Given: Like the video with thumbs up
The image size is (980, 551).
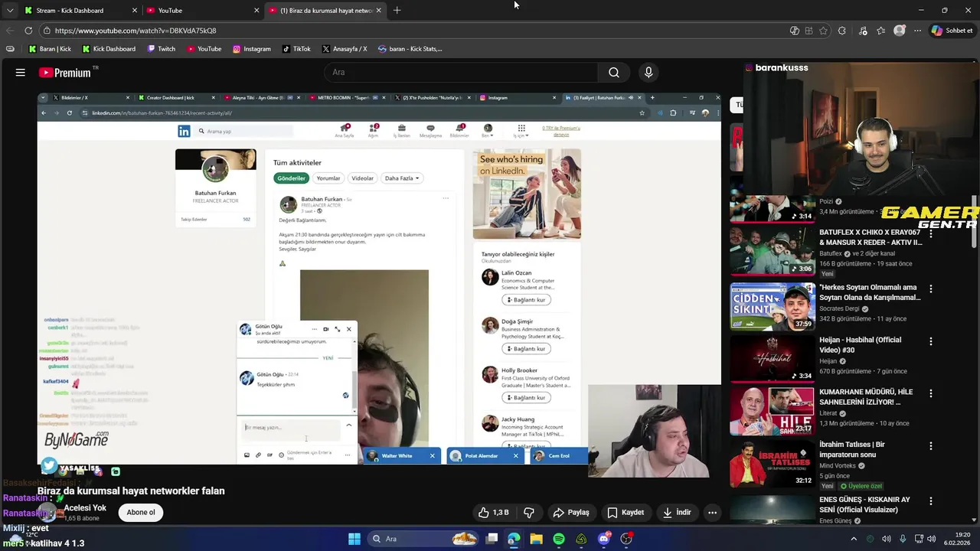Looking at the screenshot, I should pos(494,513).
